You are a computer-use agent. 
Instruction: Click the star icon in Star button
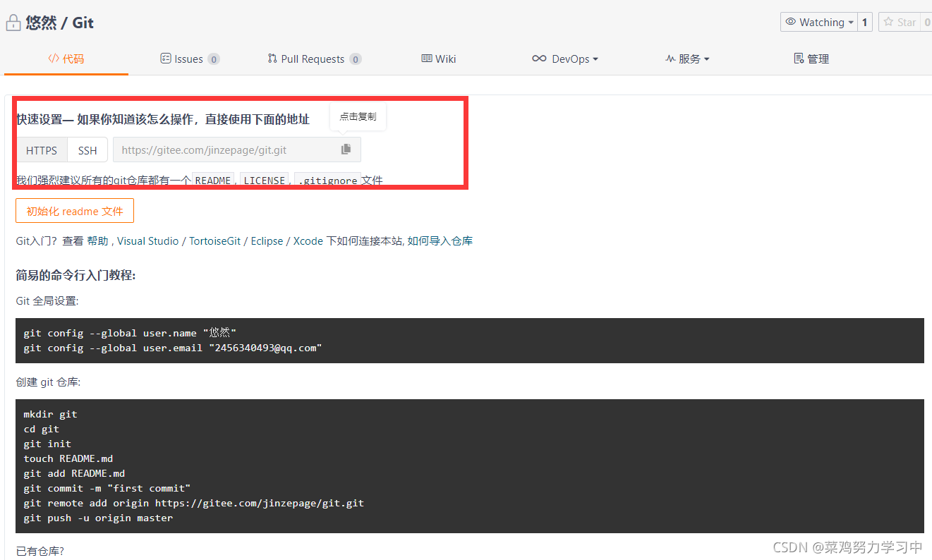tap(888, 22)
